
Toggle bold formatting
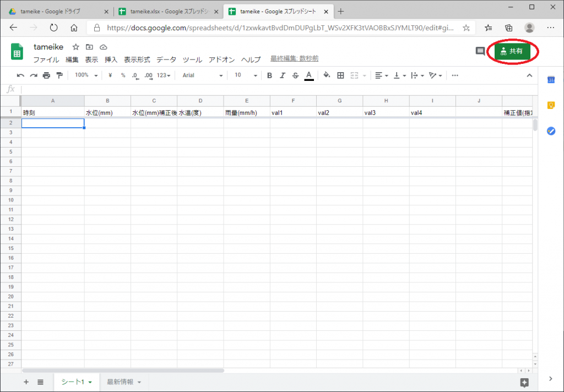(x=269, y=75)
